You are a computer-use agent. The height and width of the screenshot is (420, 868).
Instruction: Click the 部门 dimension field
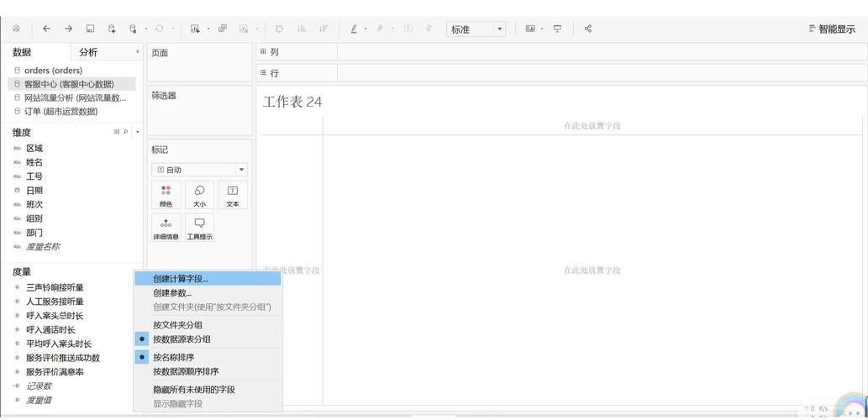click(34, 233)
